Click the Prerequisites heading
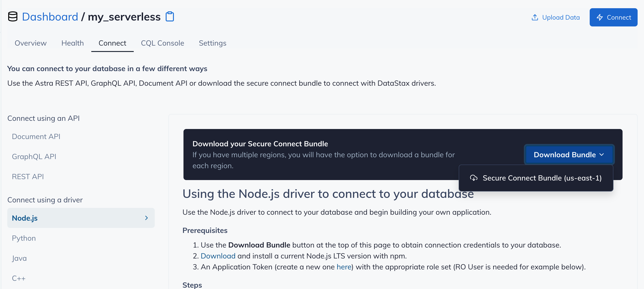This screenshot has width=644, height=289. click(x=205, y=230)
